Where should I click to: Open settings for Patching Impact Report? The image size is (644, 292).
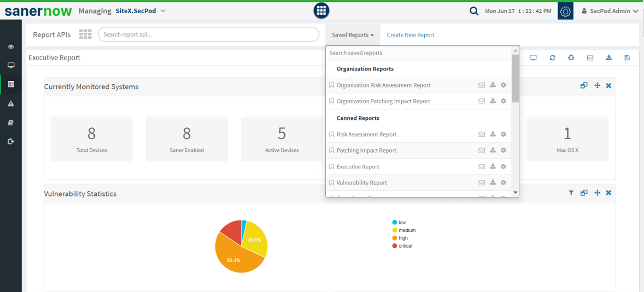click(x=503, y=150)
